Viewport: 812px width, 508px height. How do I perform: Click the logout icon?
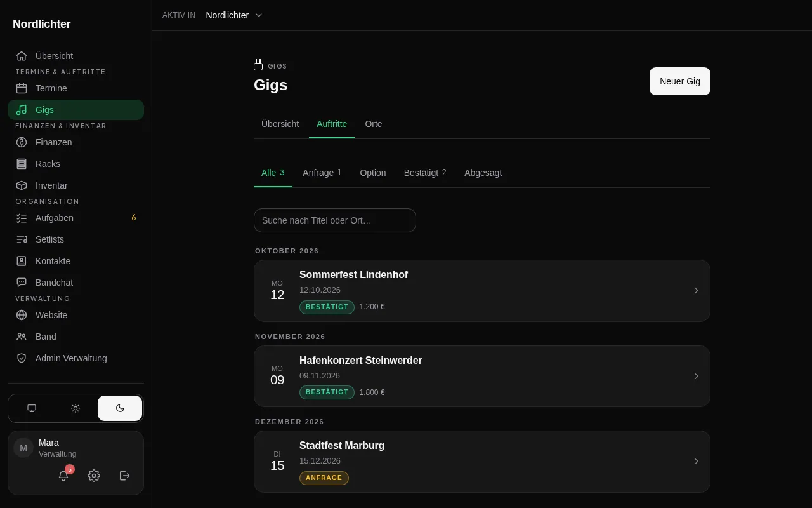[x=125, y=476]
